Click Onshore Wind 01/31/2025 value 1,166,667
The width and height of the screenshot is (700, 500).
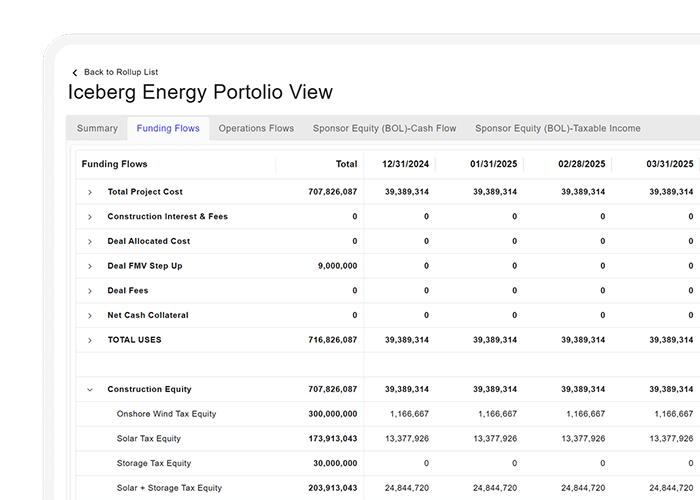[497, 414]
